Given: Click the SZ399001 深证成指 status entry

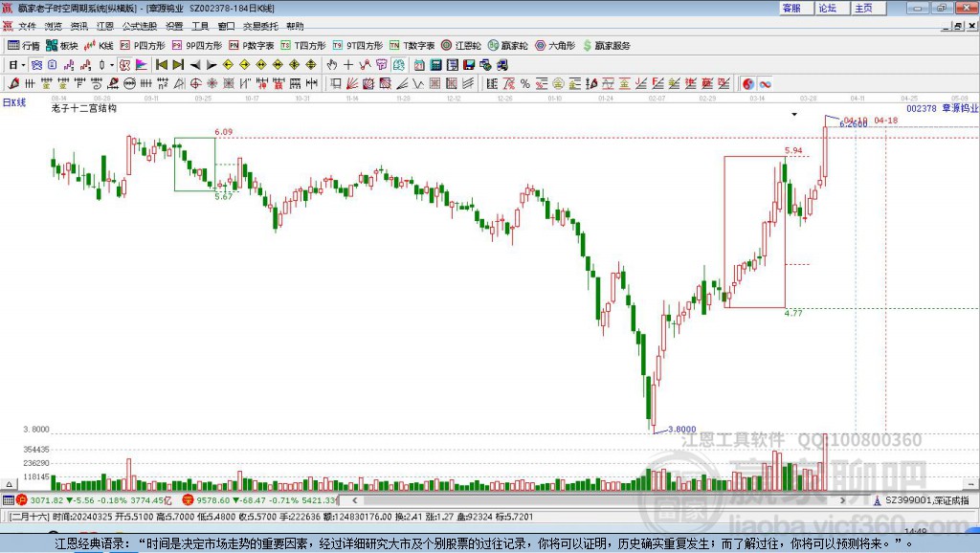Looking at the screenshot, I should (926, 500).
